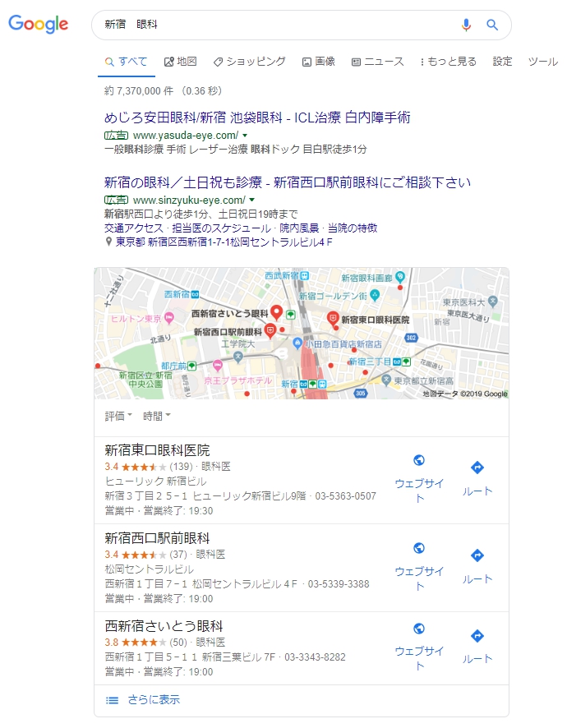Click 都庁前 station icon on map

[x=191, y=366]
